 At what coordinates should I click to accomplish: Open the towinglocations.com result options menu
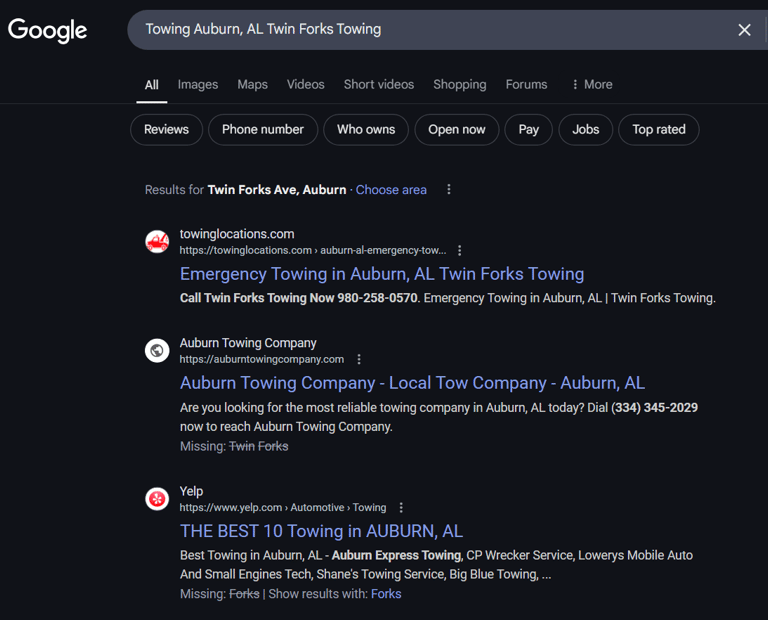click(459, 251)
